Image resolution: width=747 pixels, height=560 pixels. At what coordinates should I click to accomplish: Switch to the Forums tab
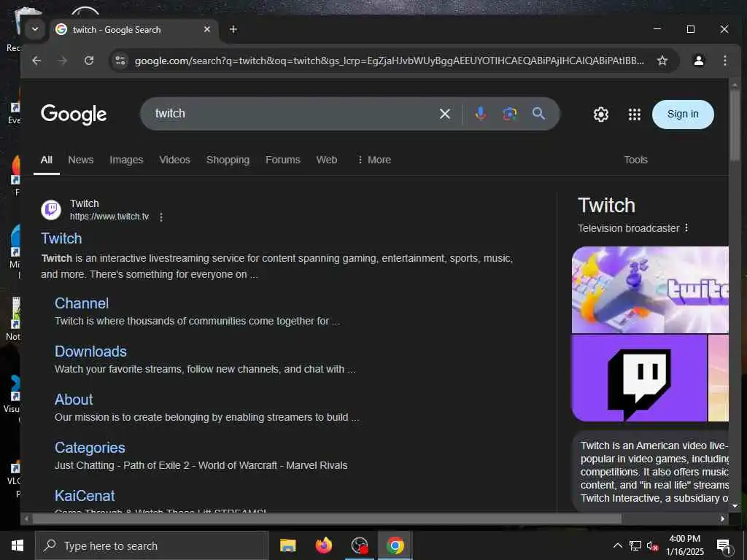(282, 160)
